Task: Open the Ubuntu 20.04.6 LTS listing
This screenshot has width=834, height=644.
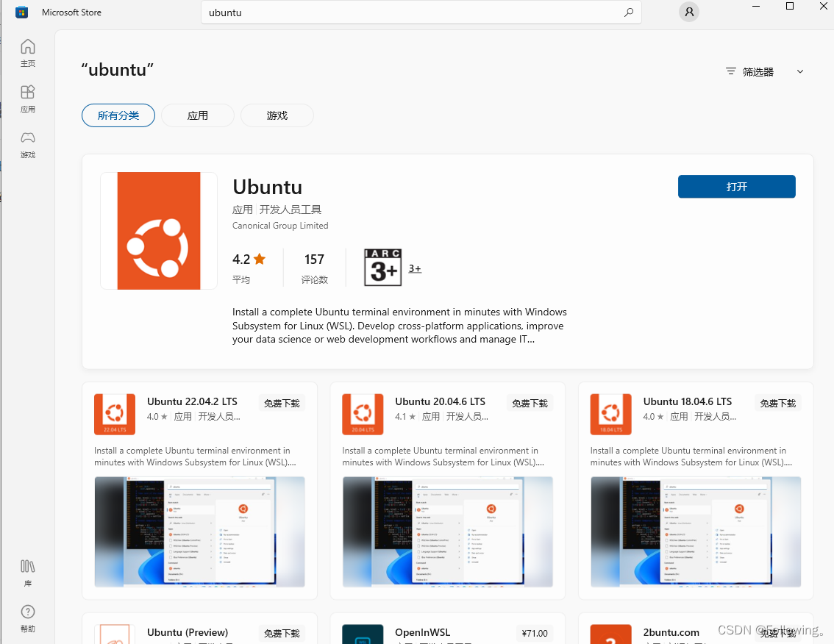Action: (440, 401)
